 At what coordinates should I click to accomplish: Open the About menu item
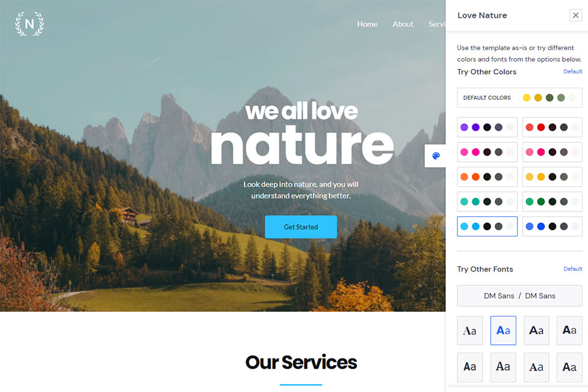[x=403, y=24]
